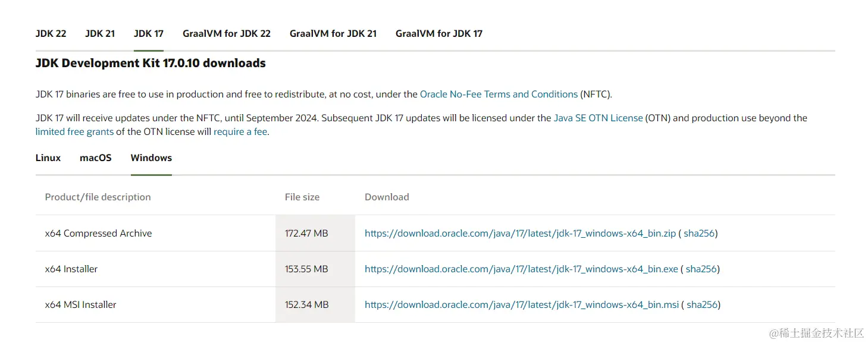Show the macOS downloads tab
The image size is (868, 343).
96,158
